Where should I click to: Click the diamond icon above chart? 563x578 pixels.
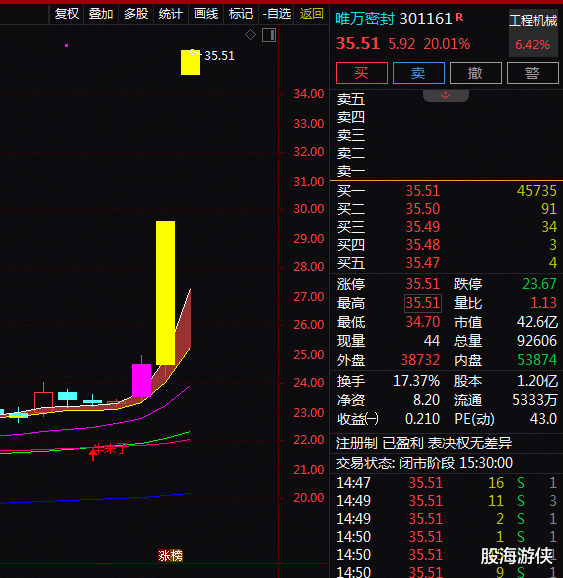pos(250,35)
